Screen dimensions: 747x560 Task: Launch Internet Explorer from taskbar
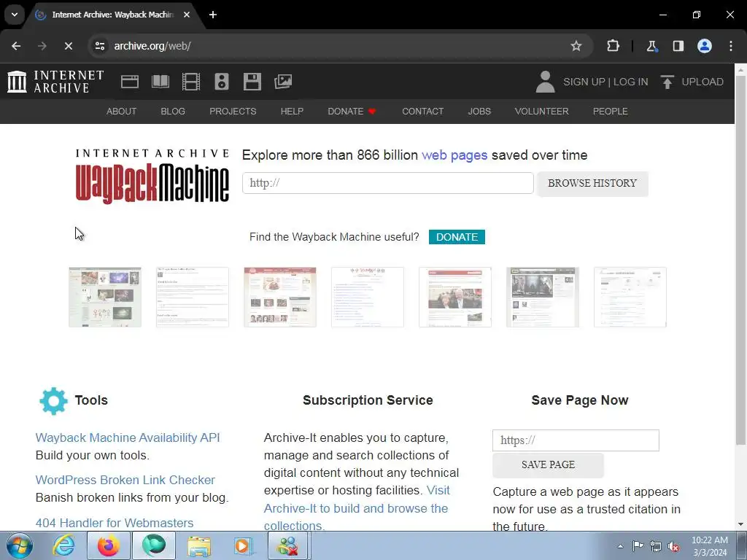click(64, 545)
